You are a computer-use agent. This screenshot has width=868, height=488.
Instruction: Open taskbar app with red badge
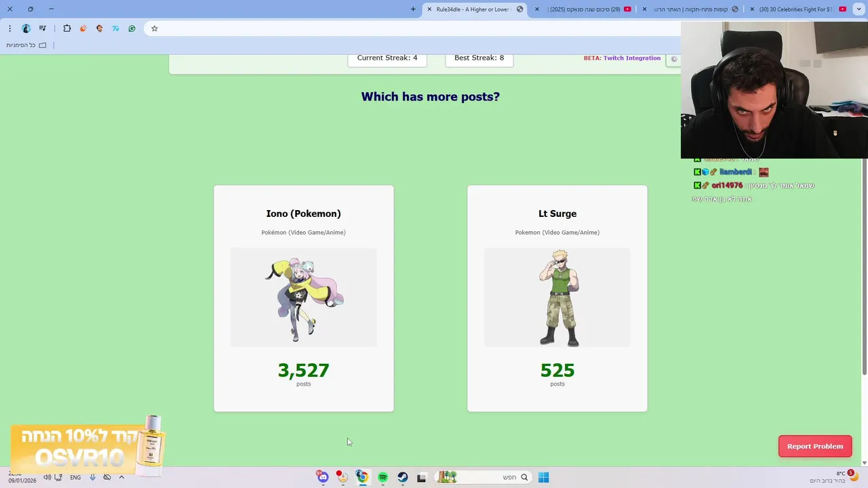(x=342, y=477)
